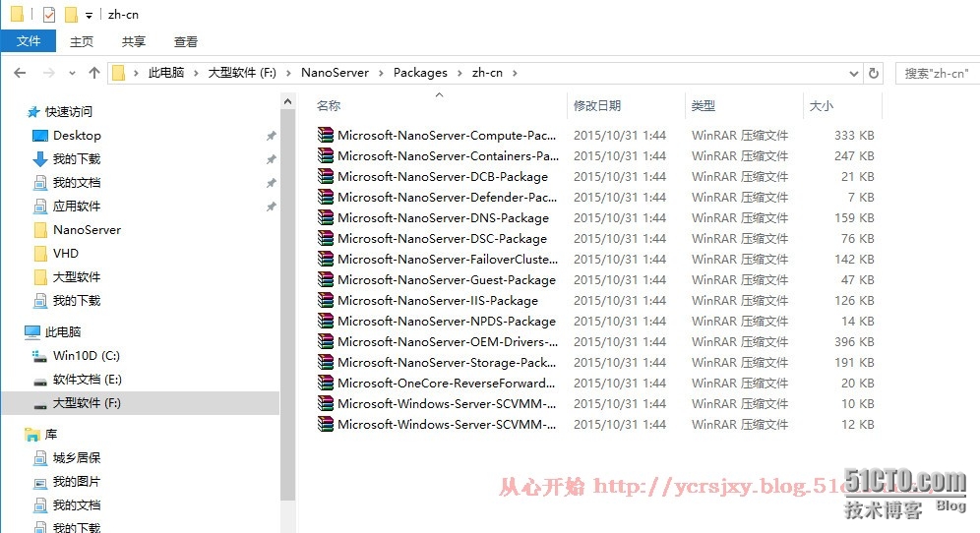Open 我的图片 library
The width and height of the screenshot is (980, 533).
(76, 482)
